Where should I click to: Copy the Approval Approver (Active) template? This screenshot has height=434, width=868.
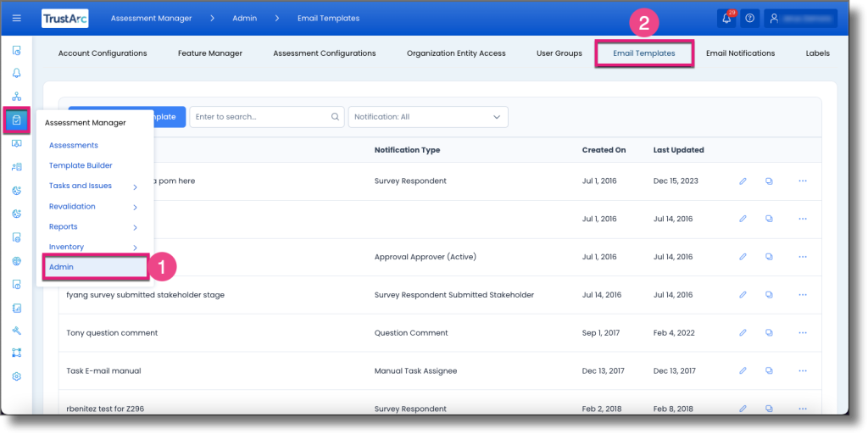pos(769,257)
